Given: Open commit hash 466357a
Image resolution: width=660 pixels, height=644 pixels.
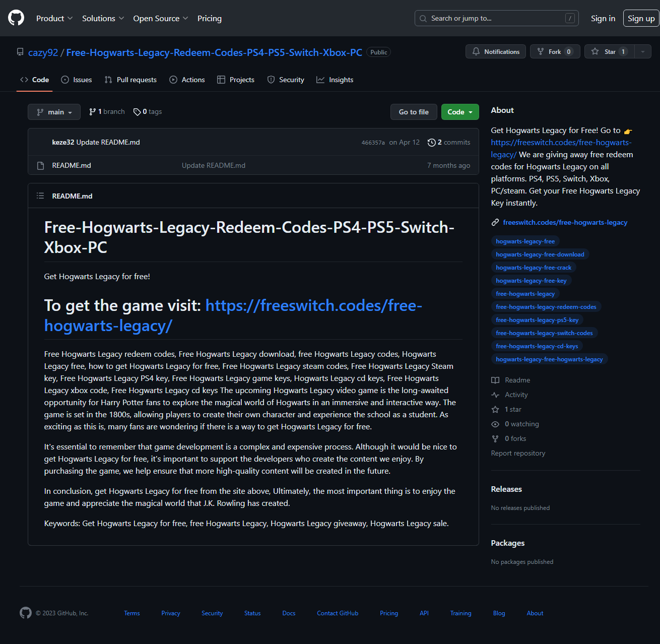Looking at the screenshot, I should click(373, 143).
